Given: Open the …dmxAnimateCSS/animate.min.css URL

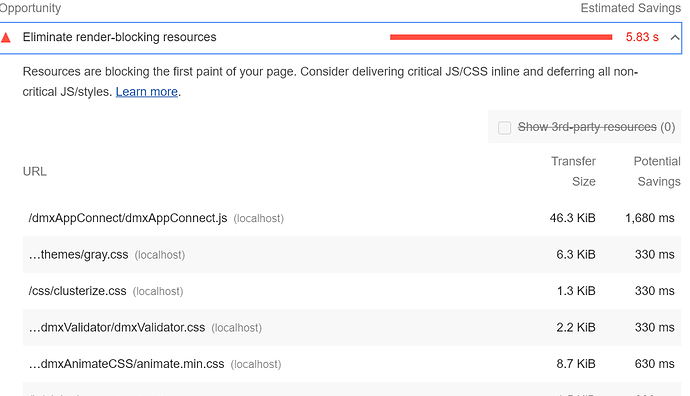Looking at the screenshot, I should pos(126,364).
